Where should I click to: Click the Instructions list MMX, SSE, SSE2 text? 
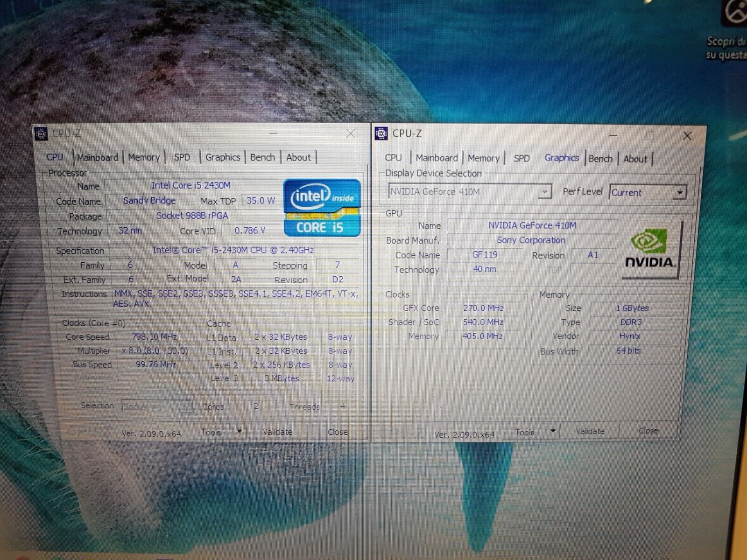click(236, 299)
